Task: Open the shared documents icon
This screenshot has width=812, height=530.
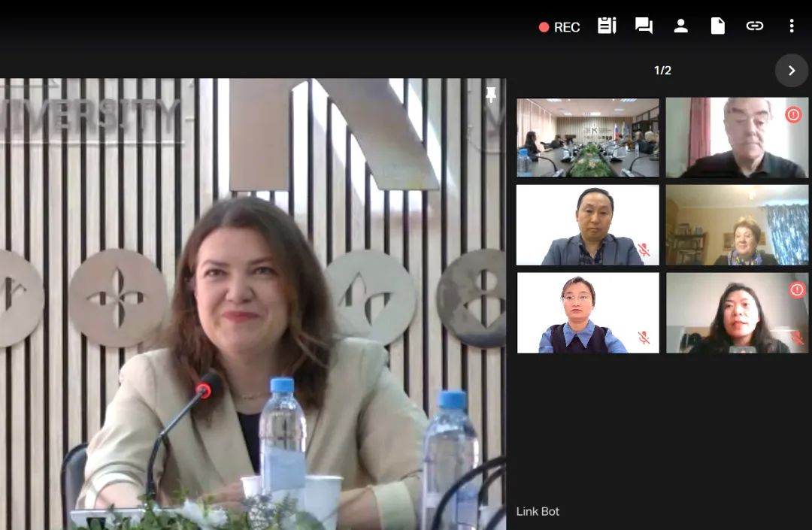Action: pos(717,26)
